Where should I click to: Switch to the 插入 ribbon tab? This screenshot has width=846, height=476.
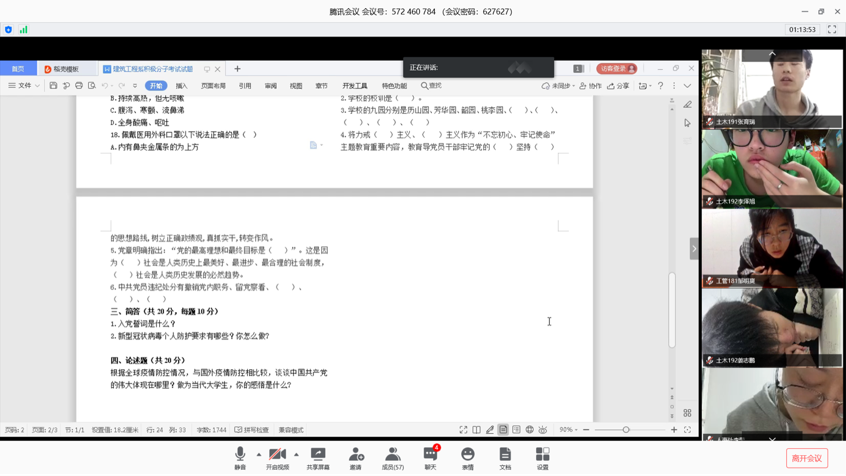tap(181, 86)
